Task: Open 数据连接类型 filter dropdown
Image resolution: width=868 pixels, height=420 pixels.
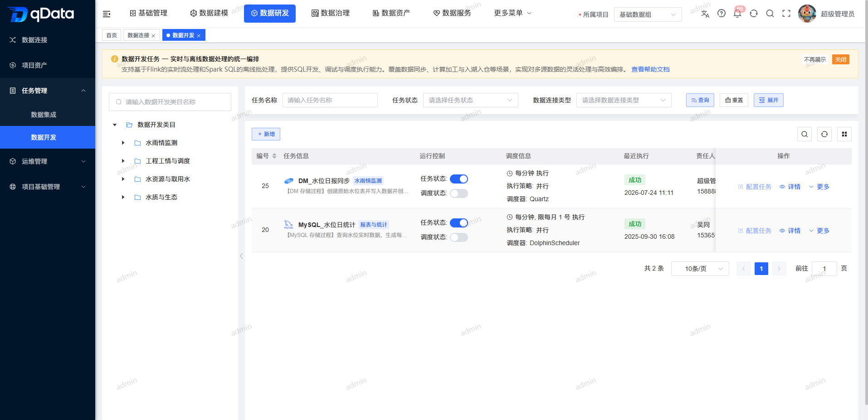Action: click(624, 100)
